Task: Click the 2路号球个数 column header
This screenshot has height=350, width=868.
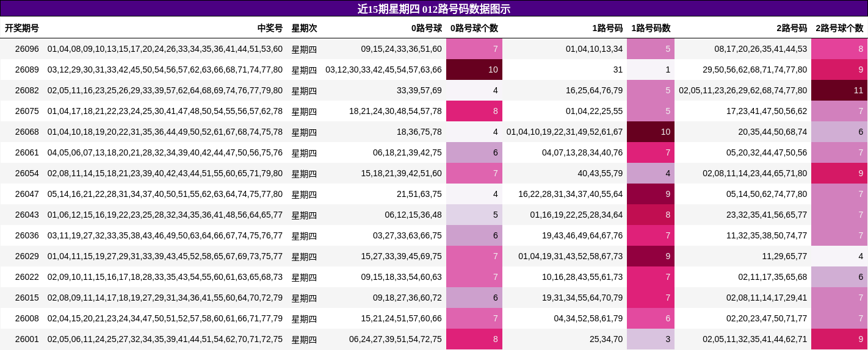Action: pyautogui.click(x=839, y=28)
